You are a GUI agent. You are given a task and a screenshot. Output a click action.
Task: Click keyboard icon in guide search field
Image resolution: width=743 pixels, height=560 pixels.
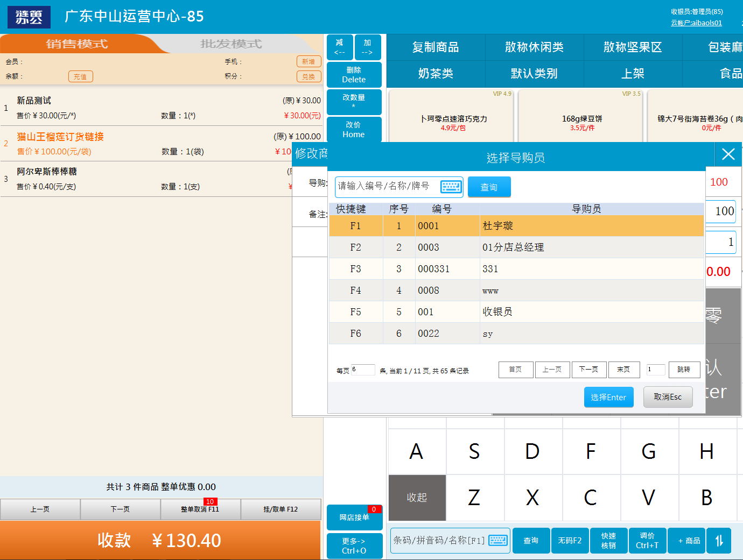(451, 187)
